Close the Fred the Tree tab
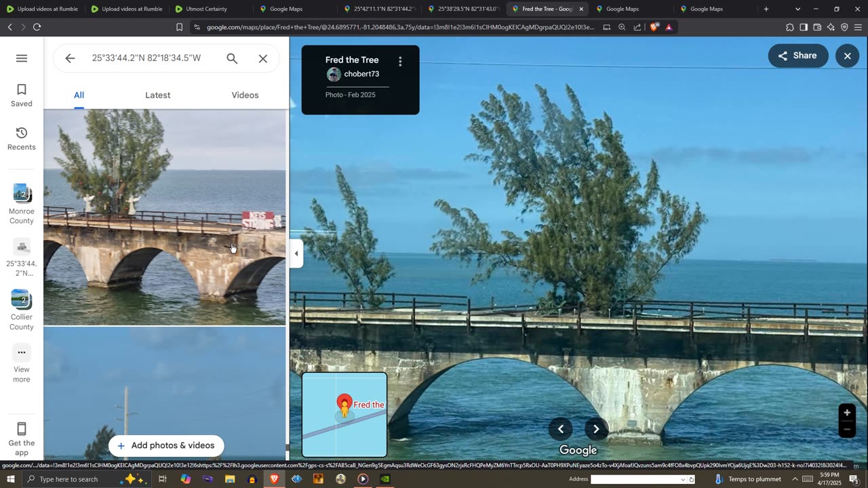Viewport: 868px width, 488px height. pos(581,9)
